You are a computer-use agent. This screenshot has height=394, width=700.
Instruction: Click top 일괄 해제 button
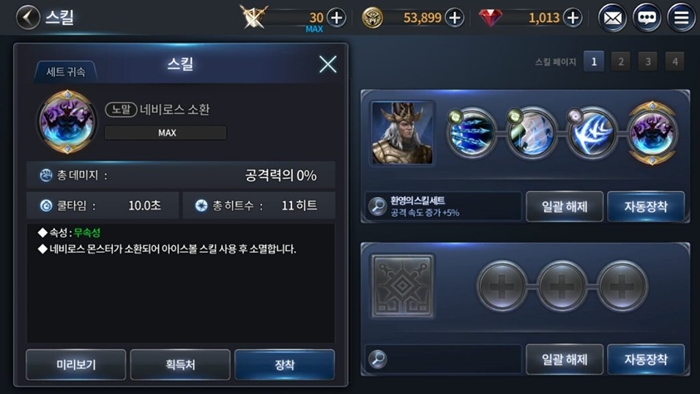click(x=564, y=206)
